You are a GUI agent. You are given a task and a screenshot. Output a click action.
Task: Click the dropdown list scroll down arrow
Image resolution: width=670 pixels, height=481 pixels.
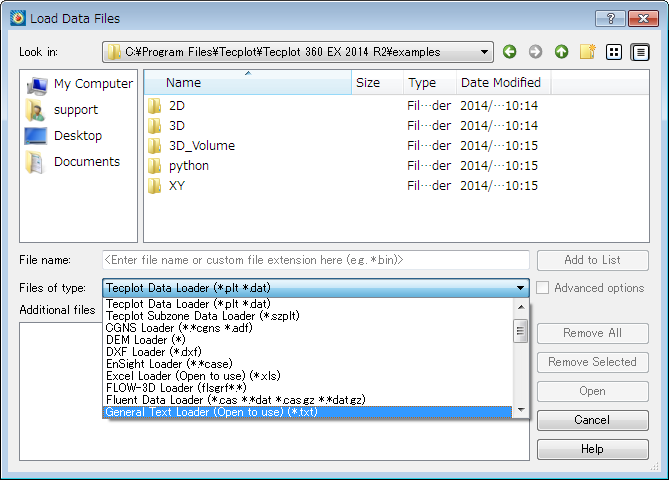520,410
